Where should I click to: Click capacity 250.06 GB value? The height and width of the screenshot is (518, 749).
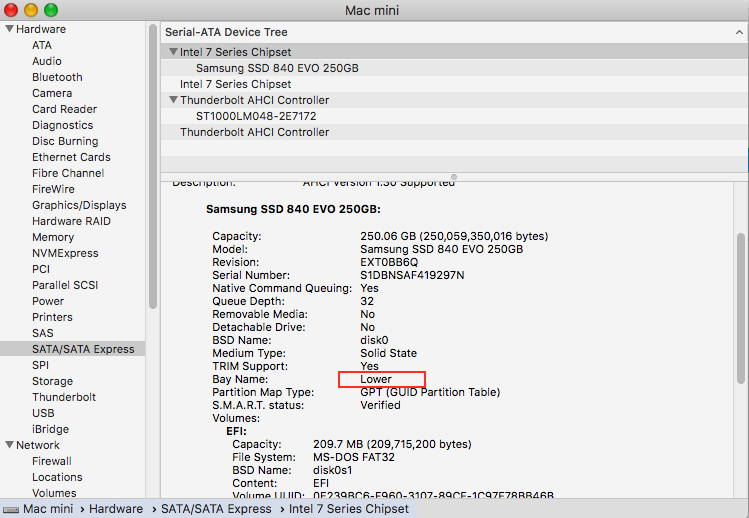[454, 237]
